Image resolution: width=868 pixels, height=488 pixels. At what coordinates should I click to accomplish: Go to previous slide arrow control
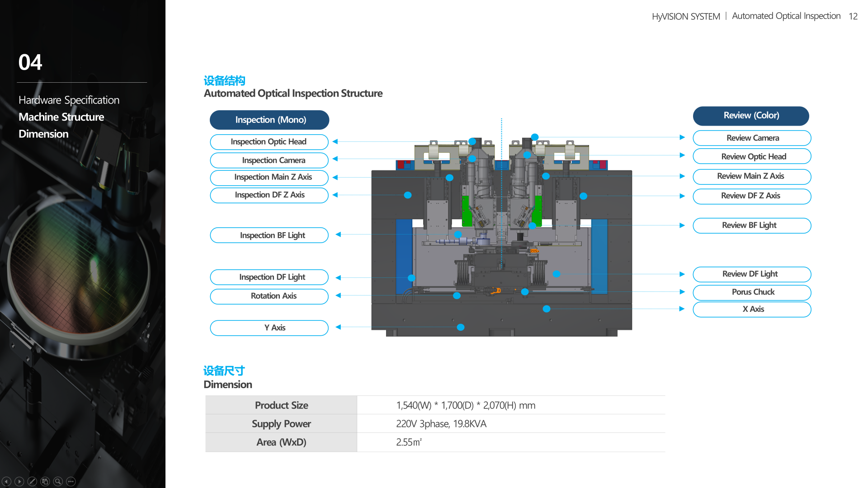click(x=6, y=482)
